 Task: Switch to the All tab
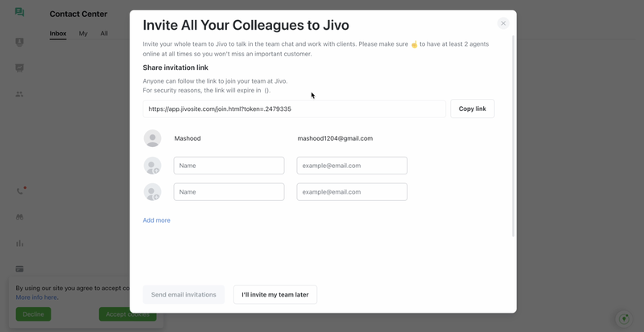pos(104,34)
